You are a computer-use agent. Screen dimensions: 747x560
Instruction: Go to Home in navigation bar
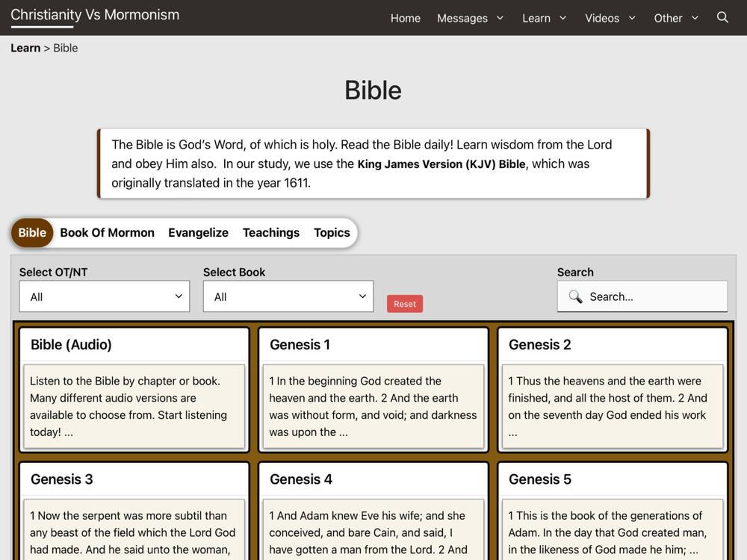(406, 18)
